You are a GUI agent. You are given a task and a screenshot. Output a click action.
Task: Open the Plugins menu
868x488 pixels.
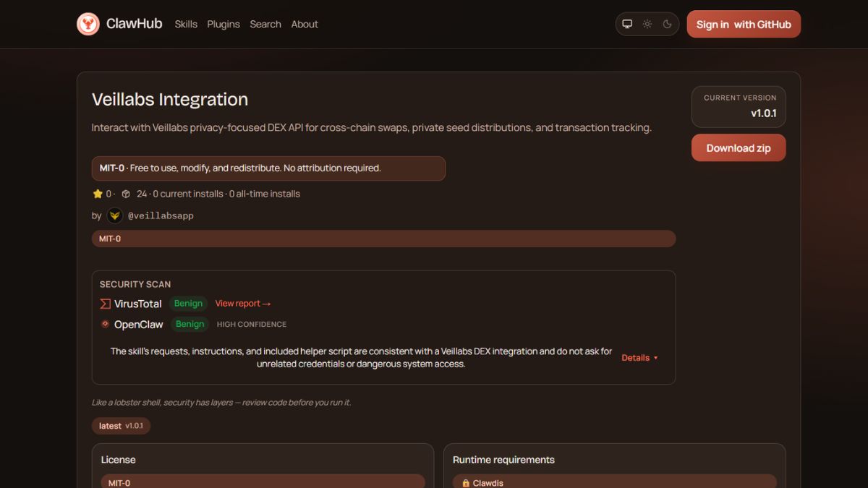click(x=224, y=24)
